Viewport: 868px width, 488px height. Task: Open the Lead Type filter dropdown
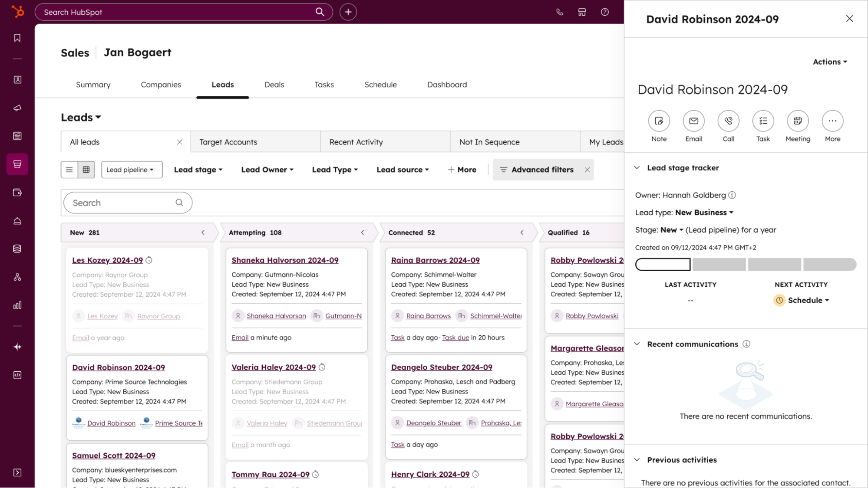(x=335, y=170)
